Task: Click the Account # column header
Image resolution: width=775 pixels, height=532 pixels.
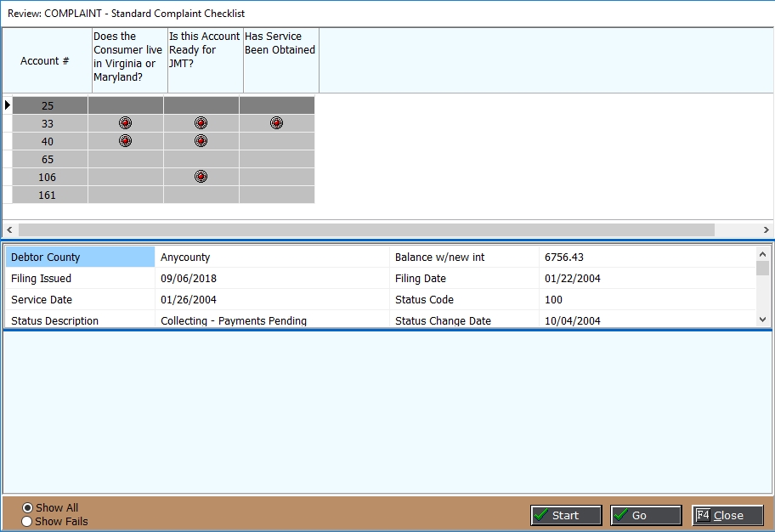Action: point(45,61)
